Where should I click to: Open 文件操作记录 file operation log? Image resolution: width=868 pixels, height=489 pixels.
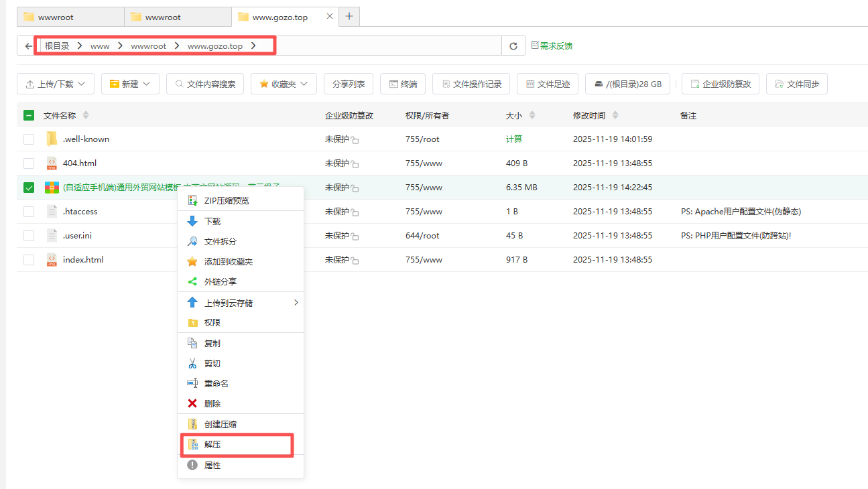[x=471, y=84]
